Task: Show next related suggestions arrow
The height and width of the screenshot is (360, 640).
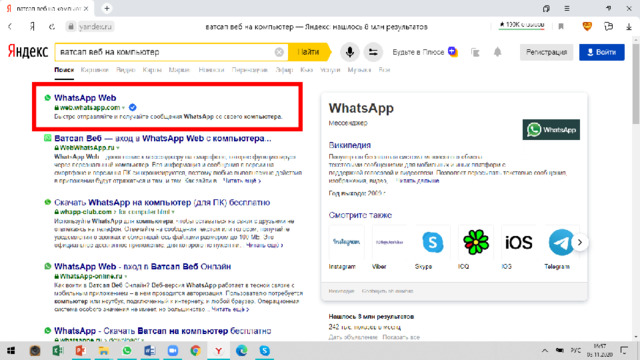Action: point(580,242)
